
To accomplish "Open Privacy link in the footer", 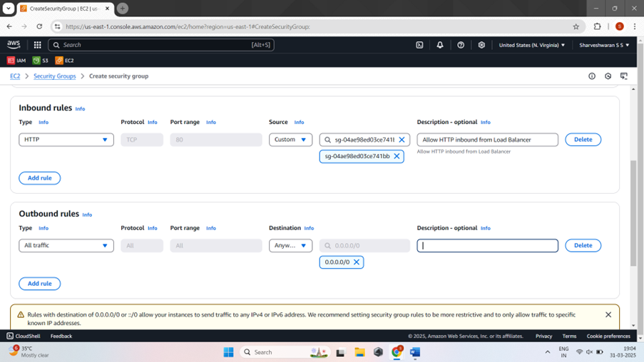I will pos(543,336).
